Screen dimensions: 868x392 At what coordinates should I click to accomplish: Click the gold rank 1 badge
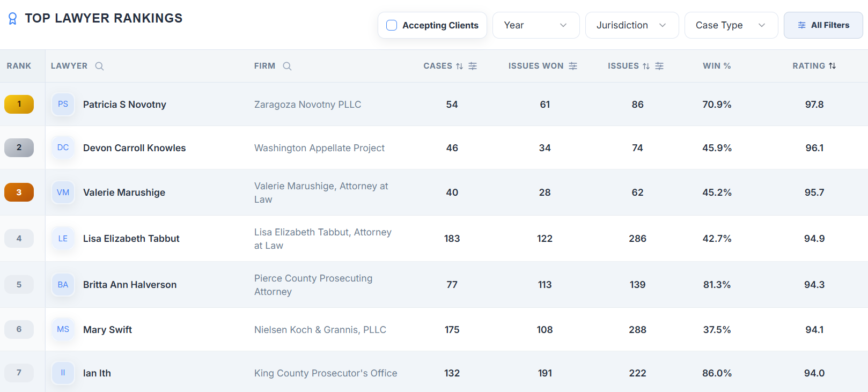click(19, 104)
